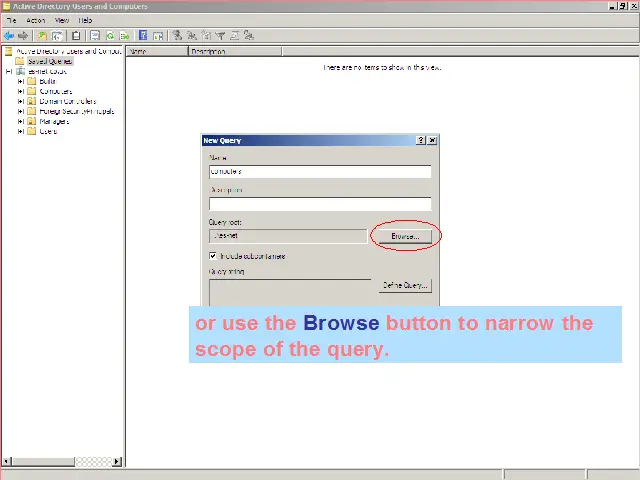
Task: Click the blue Help icon in toolbar
Action: 143,36
